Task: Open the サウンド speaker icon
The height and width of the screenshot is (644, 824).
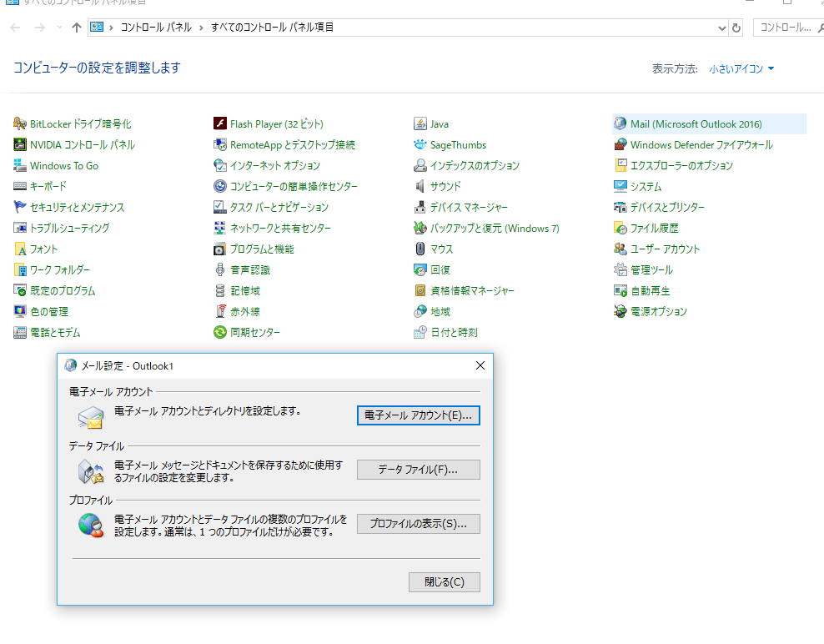Action: point(420,186)
